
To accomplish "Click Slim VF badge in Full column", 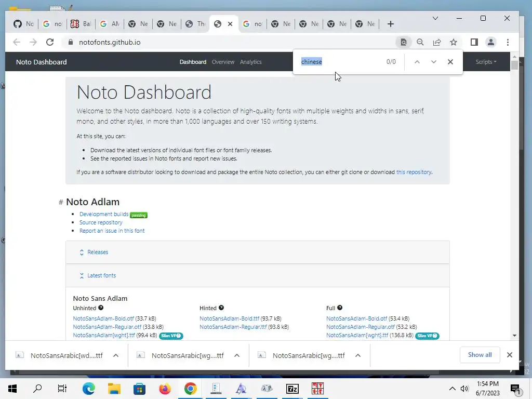I will pos(427,336).
